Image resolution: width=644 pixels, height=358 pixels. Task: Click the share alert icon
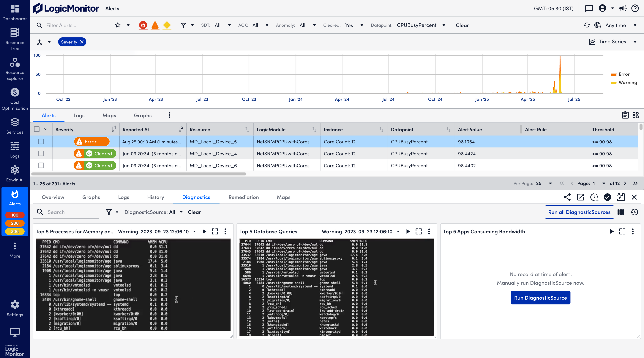[x=567, y=197]
